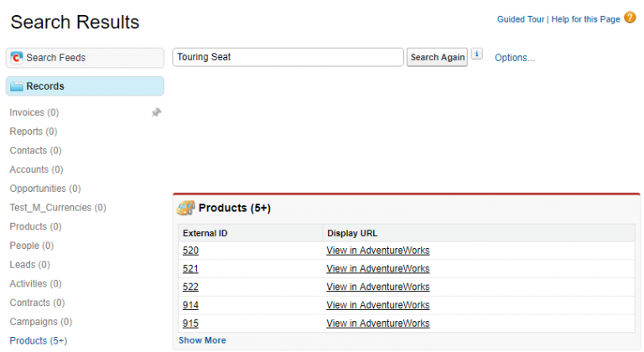Click the Search Feeds Chatter icon

(x=16, y=58)
